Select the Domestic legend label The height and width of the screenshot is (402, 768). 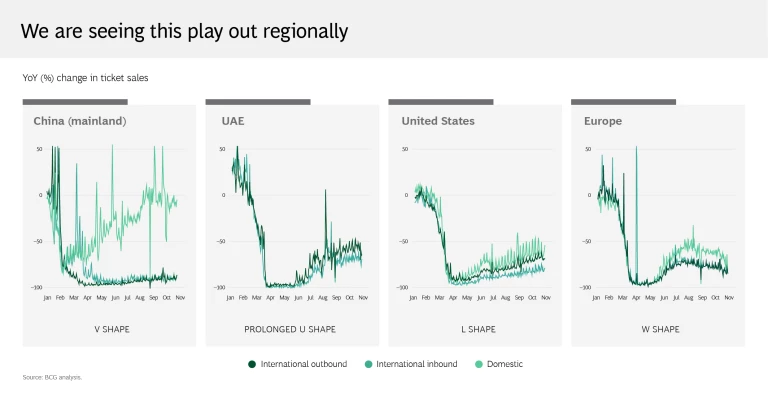point(504,364)
